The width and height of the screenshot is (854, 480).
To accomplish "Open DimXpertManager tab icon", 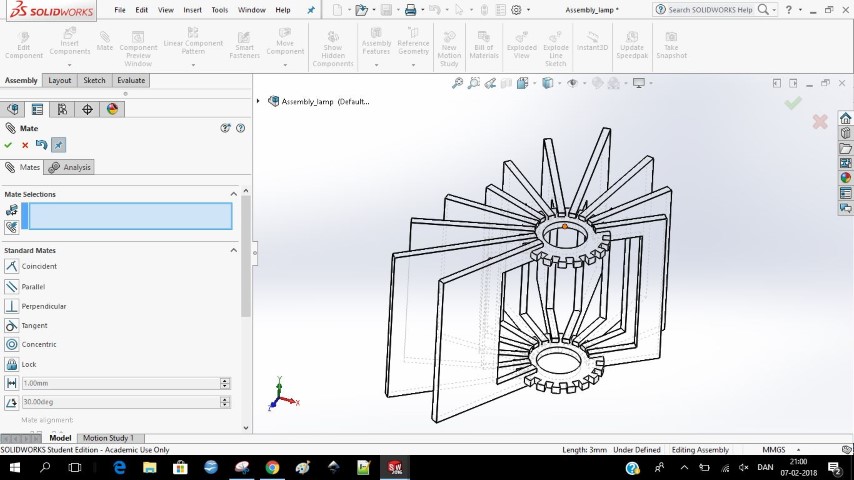I will (87, 110).
